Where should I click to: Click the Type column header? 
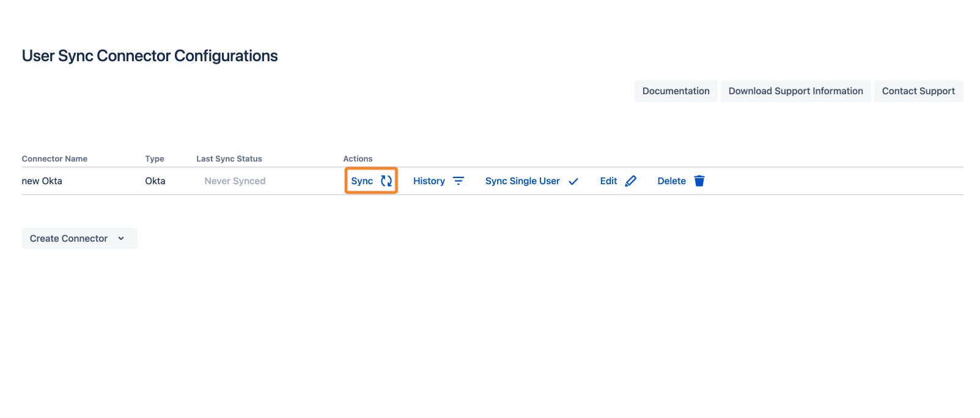coord(155,159)
